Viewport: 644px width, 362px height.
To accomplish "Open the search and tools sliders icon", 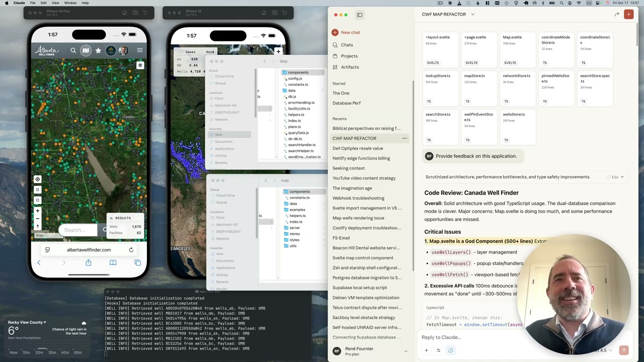I will click(x=438, y=350).
